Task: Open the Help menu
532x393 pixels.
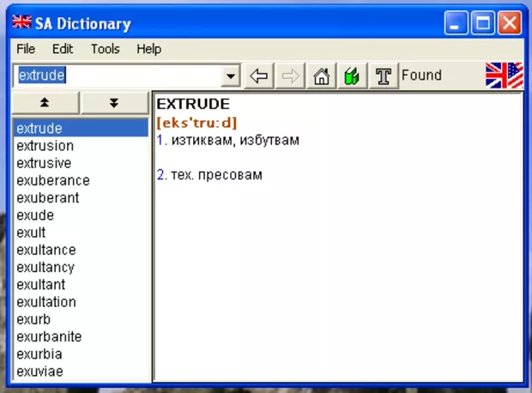Action: point(149,49)
